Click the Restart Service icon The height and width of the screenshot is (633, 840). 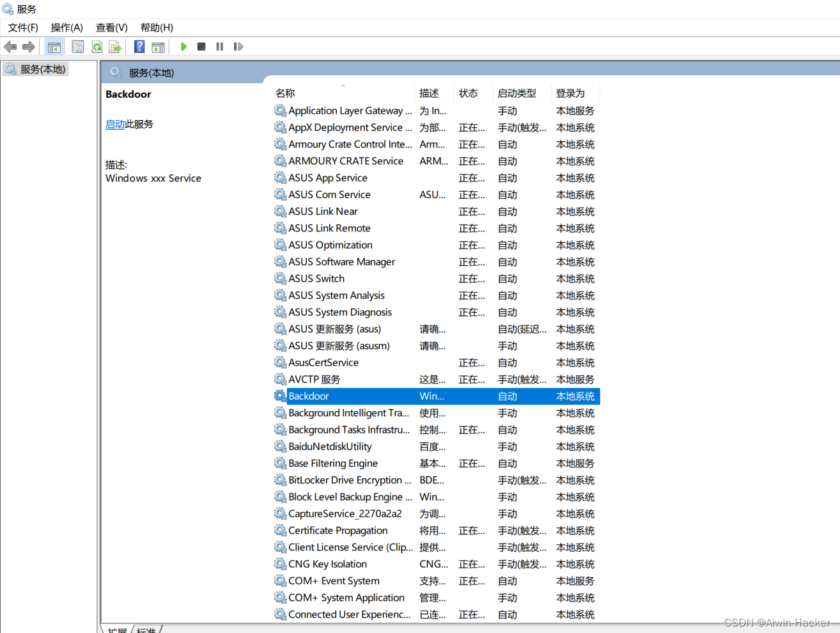coord(238,47)
